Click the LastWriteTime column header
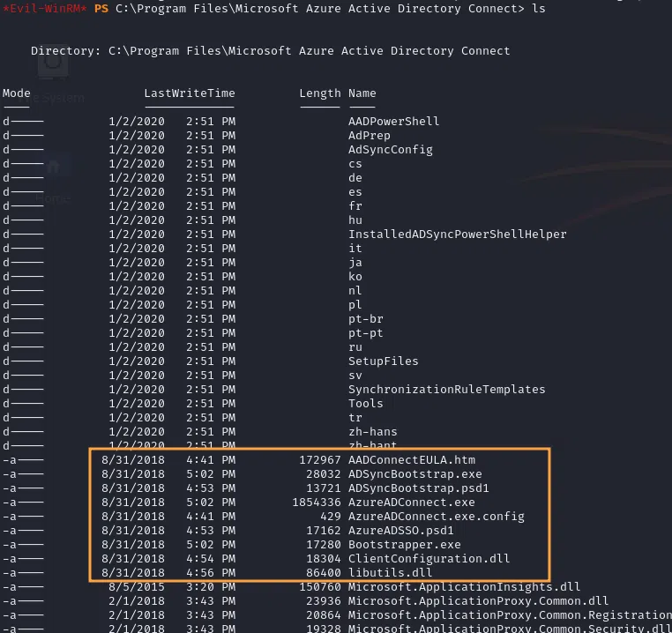672x633 pixels. tap(190, 93)
